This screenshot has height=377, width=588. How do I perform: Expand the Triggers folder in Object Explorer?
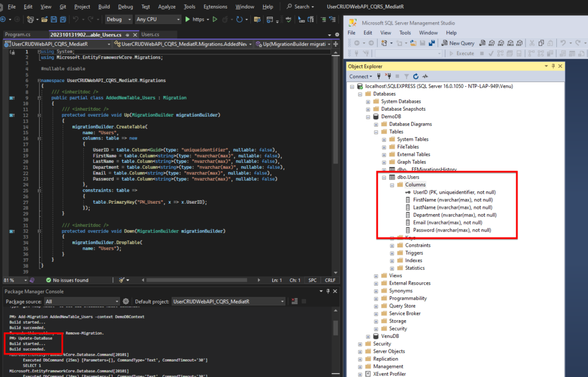point(392,253)
